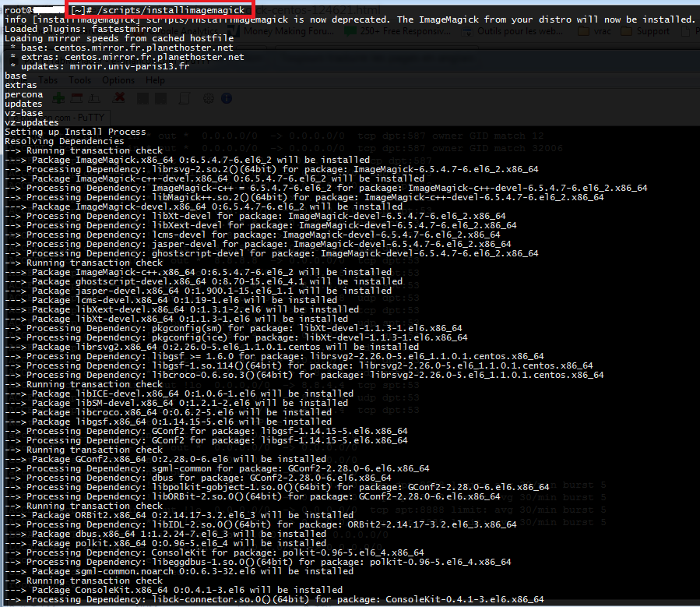
Task: Click the 'vz-base' repository line
Action: 23,114
